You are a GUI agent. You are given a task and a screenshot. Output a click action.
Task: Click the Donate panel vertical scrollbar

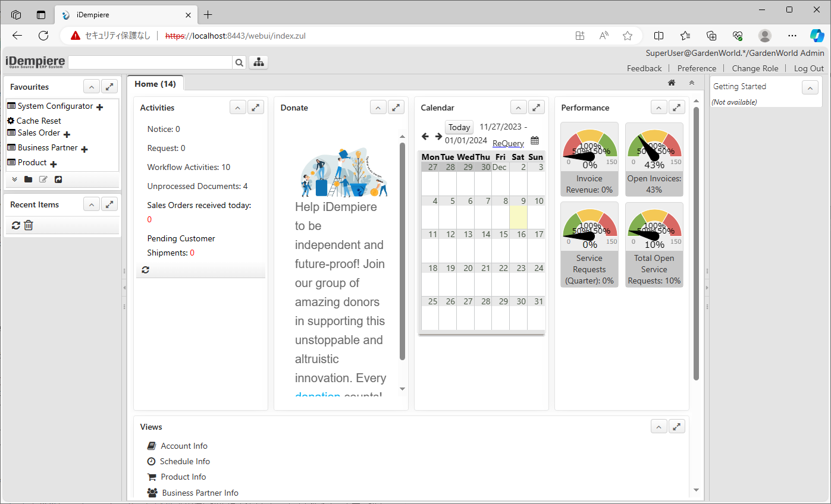[x=402, y=251]
